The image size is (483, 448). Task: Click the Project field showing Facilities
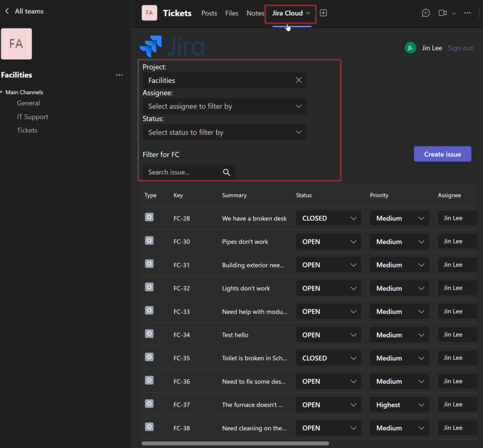pyautogui.click(x=224, y=80)
